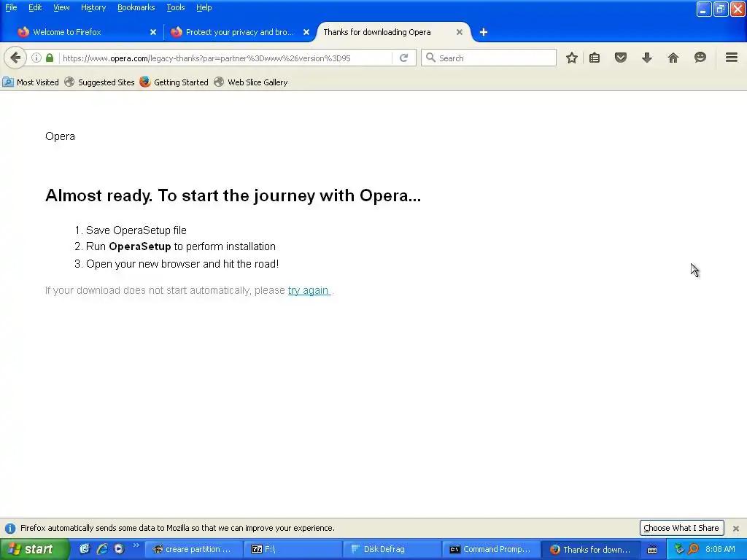747x560 pixels.
Task: Open the File menu
Action: click(11, 7)
